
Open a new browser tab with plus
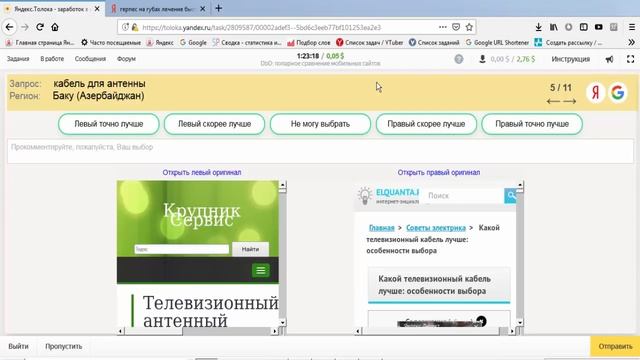tap(219, 8)
